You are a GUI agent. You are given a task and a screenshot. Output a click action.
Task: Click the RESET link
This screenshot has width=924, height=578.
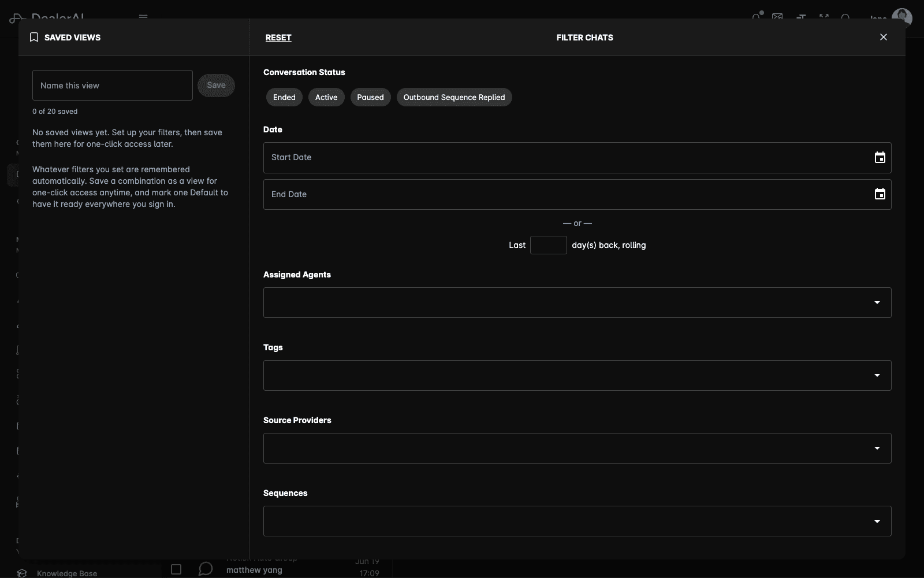click(278, 38)
